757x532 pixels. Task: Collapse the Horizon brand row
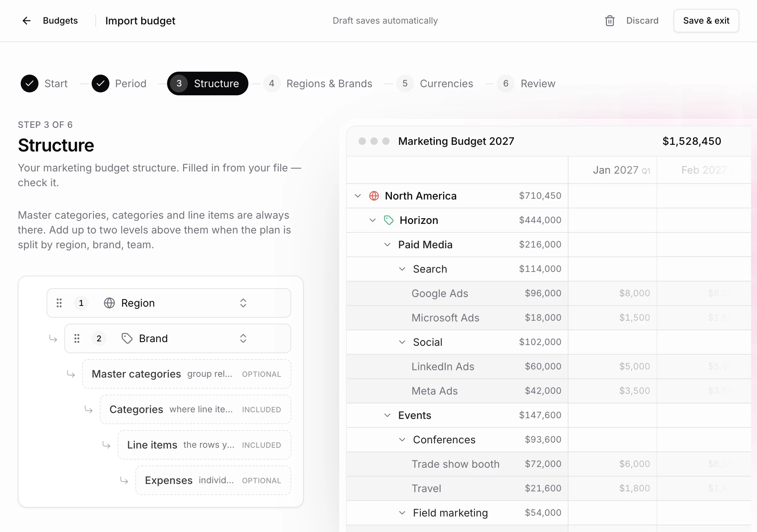coord(373,220)
